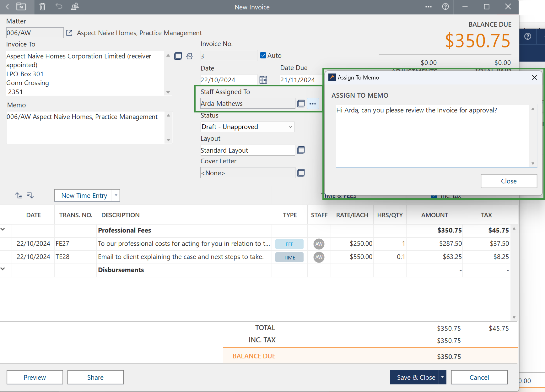
Task: Uncheck the Auto invoice number checkbox
Action: click(x=263, y=56)
